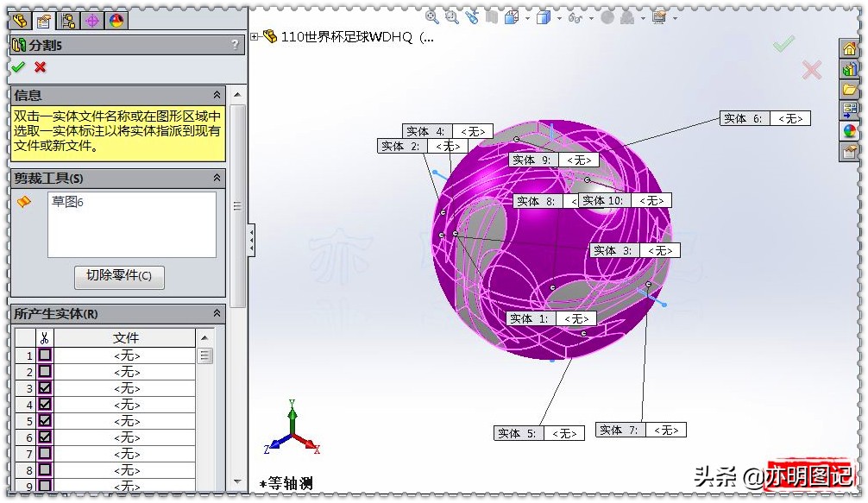Switch to the FeatureManager design tree tab

coord(19,21)
